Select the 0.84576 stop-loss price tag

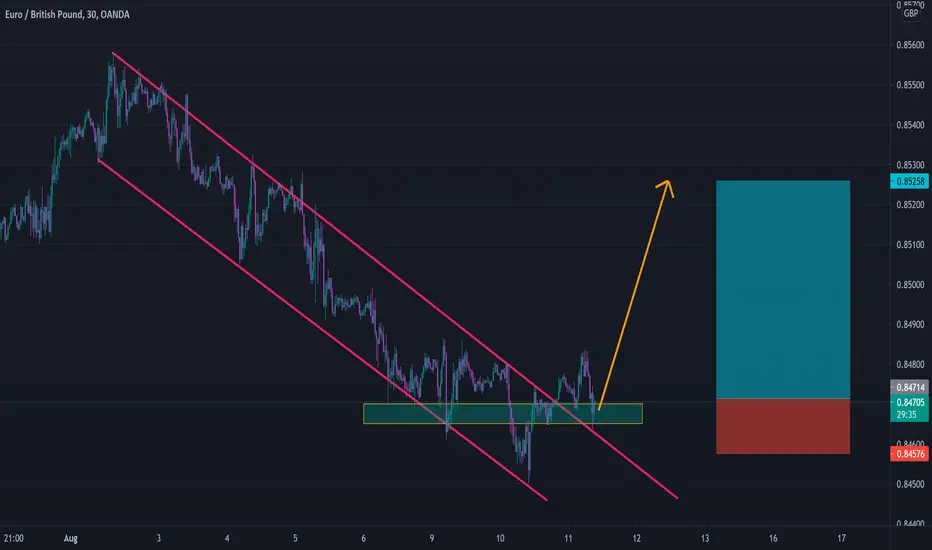[909, 454]
